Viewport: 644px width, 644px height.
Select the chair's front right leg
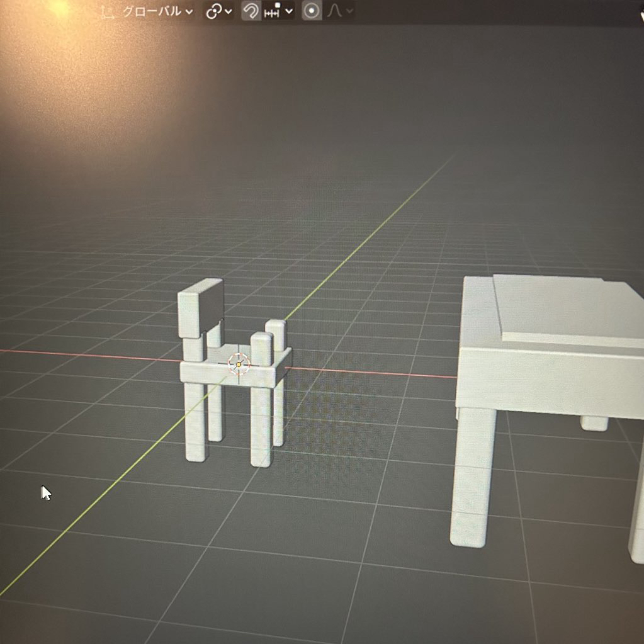tap(261, 428)
